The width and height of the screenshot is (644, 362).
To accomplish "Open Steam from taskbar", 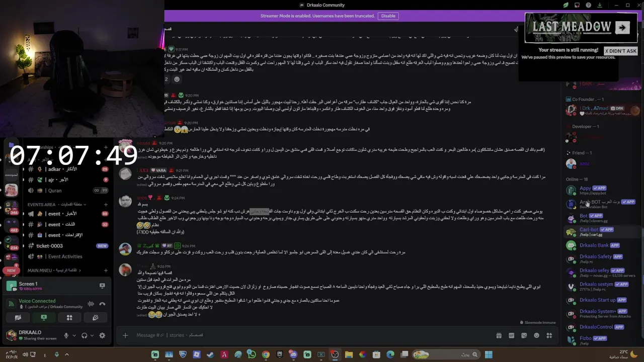I will (210, 354).
